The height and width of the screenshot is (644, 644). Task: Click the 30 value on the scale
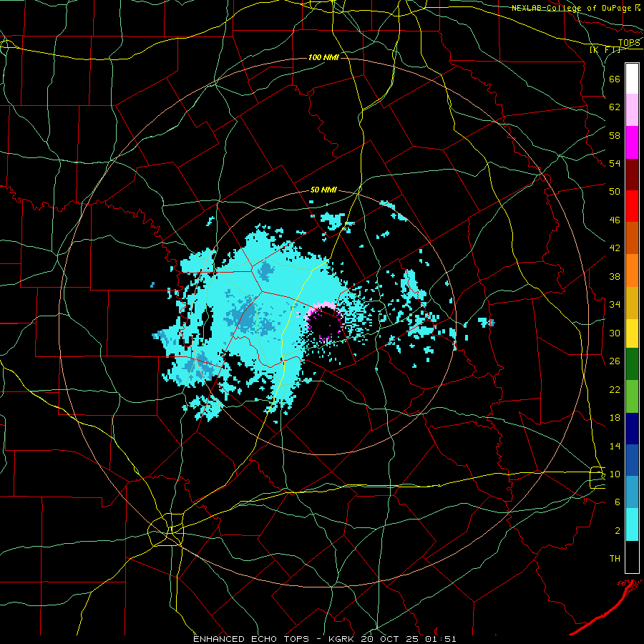pyautogui.click(x=615, y=333)
